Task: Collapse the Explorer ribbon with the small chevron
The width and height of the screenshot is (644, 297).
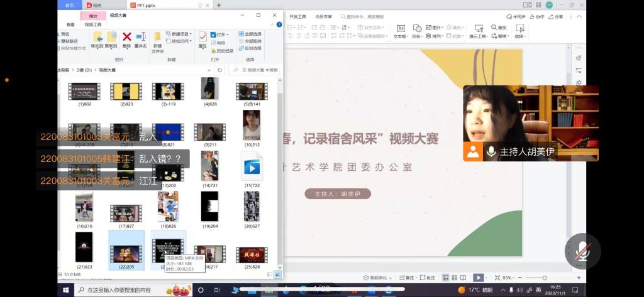Action: click(x=273, y=24)
